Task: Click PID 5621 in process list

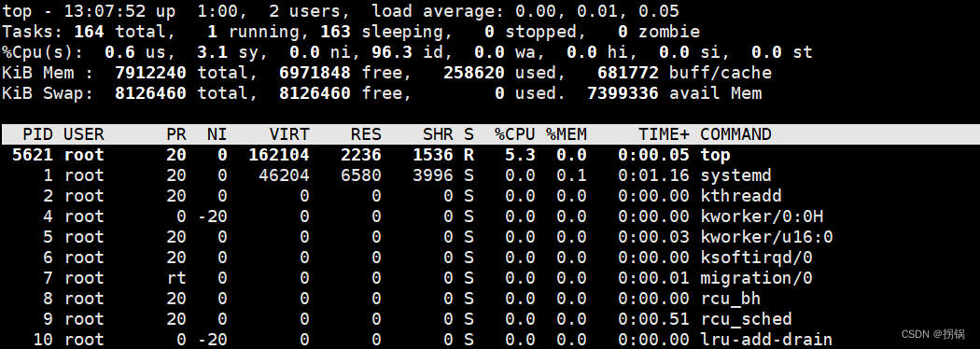Action: 33,155
